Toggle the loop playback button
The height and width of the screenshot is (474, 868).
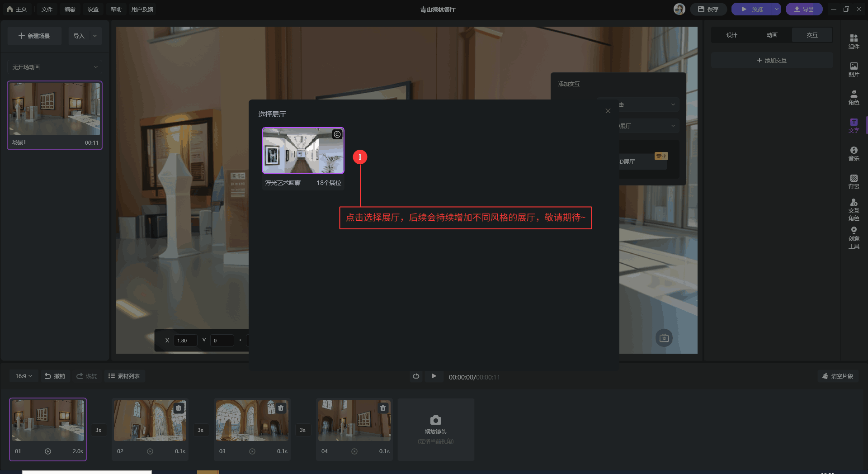click(416, 376)
